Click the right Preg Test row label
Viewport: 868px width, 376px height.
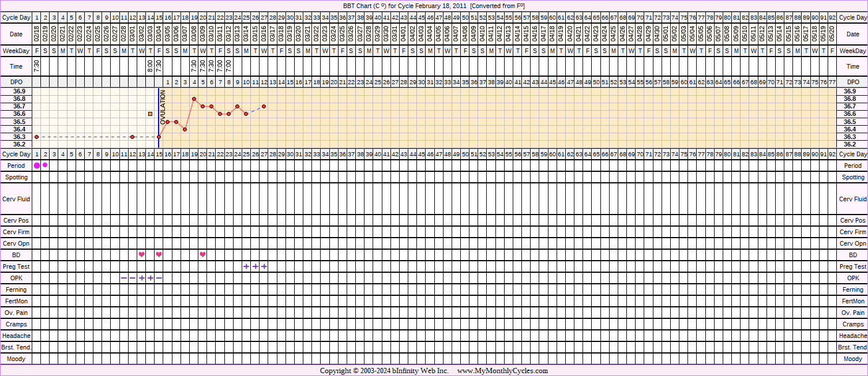pyautogui.click(x=852, y=266)
